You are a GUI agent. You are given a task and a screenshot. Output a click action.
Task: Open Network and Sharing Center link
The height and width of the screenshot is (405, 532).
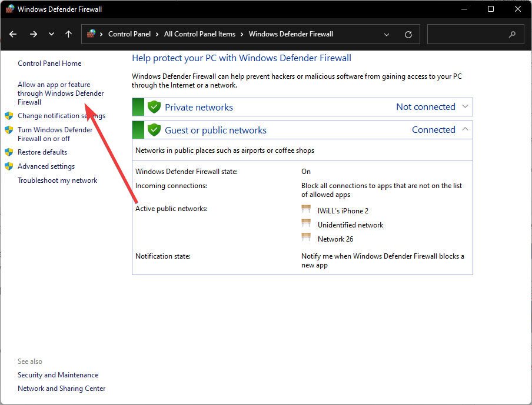[61, 389]
